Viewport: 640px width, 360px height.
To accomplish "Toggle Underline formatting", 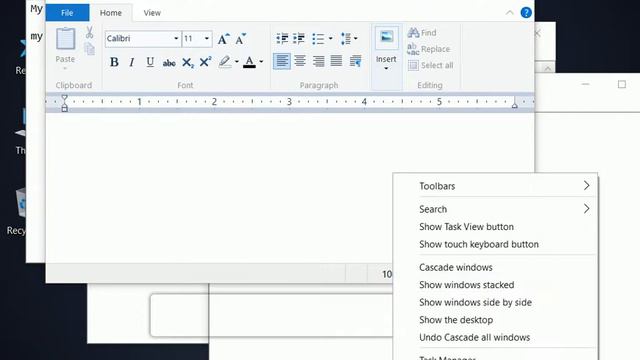I will pyautogui.click(x=150, y=62).
